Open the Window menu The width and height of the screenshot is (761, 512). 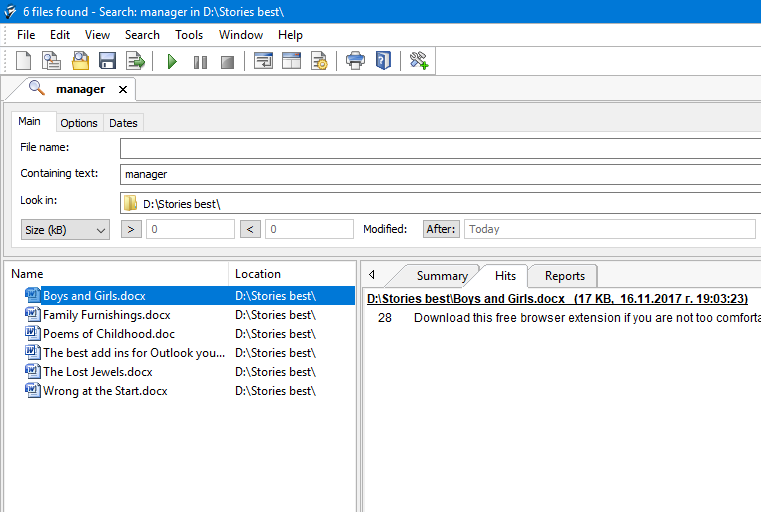pos(241,35)
